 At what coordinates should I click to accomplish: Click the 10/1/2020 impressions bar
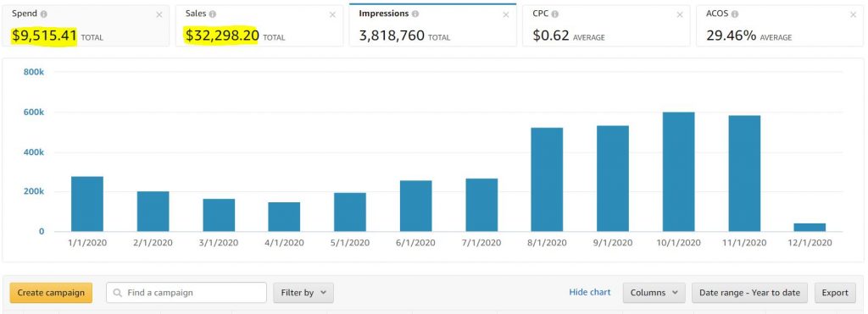click(x=678, y=172)
